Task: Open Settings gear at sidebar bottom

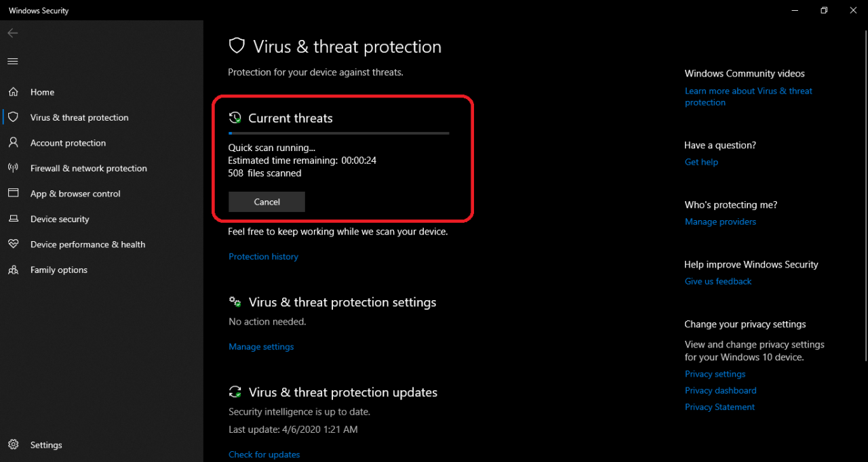Action: (x=13, y=445)
